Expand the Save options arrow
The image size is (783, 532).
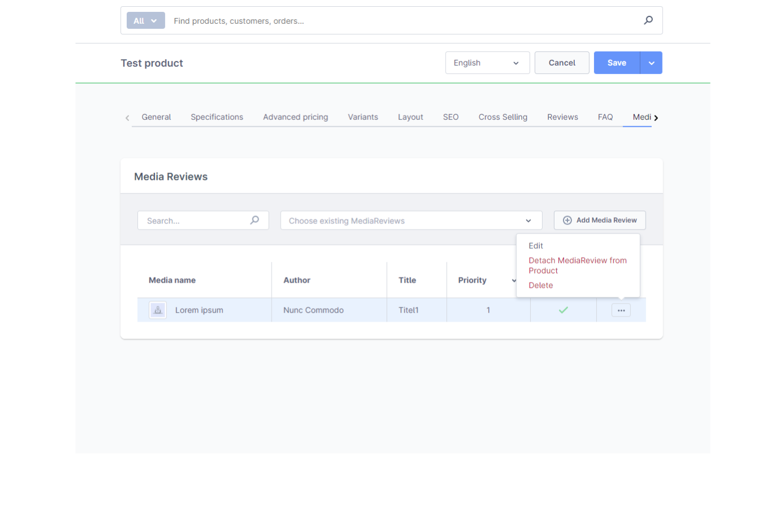(651, 63)
